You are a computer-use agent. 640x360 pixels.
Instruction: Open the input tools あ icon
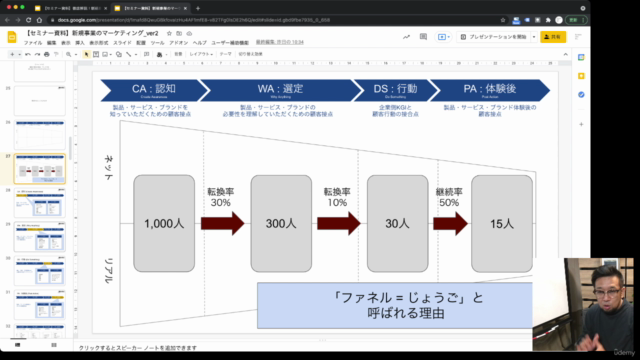point(160,54)
